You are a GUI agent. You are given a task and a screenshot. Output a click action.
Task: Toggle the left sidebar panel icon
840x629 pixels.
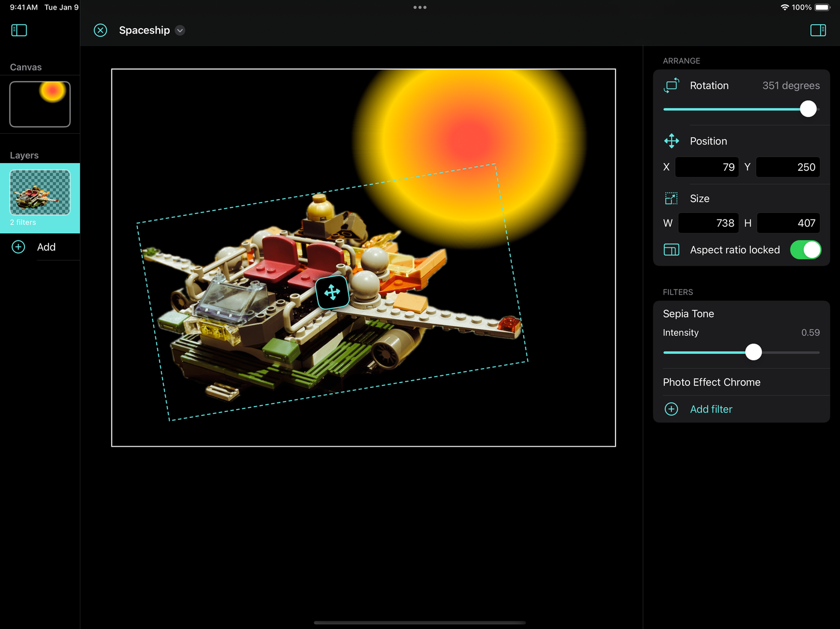[19, 30]
